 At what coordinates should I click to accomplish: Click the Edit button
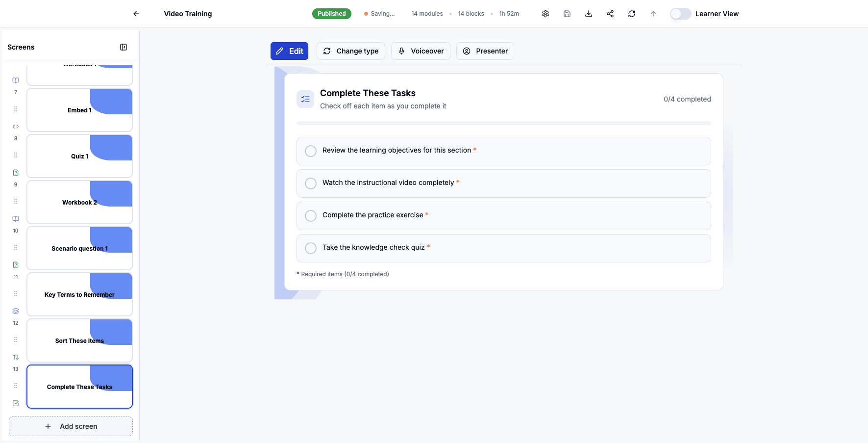click(289, 51)
